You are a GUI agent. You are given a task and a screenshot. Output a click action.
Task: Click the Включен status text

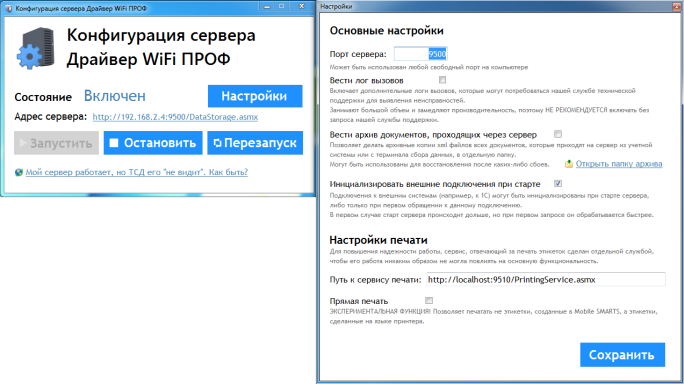(115, 96)
